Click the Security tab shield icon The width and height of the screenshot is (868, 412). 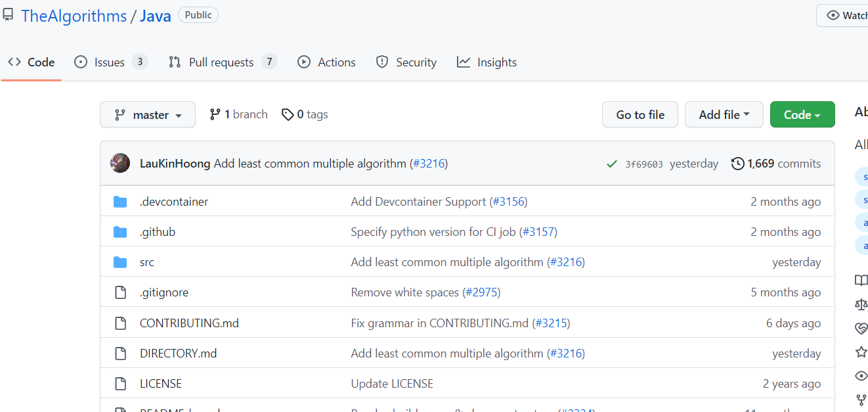point(382,62)
